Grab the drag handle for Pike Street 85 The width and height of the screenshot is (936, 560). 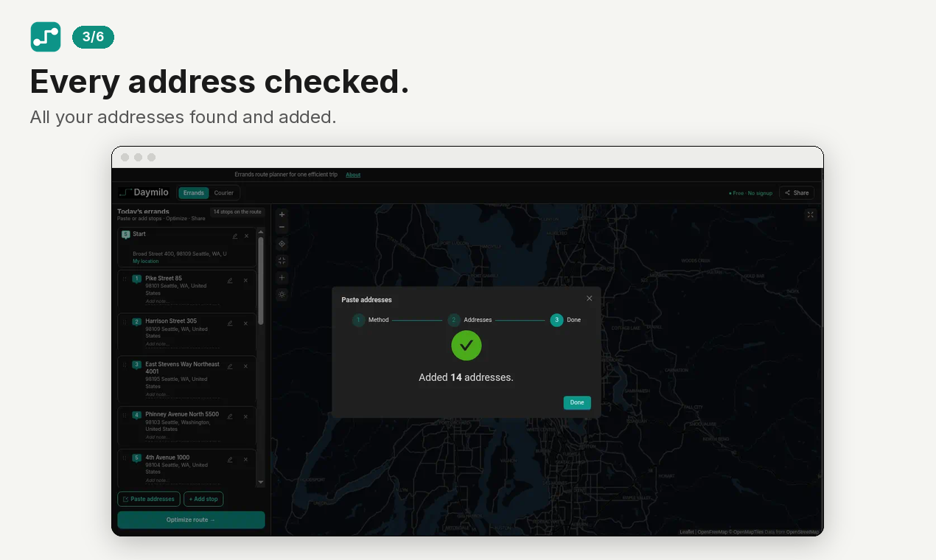tap(125, 279)
